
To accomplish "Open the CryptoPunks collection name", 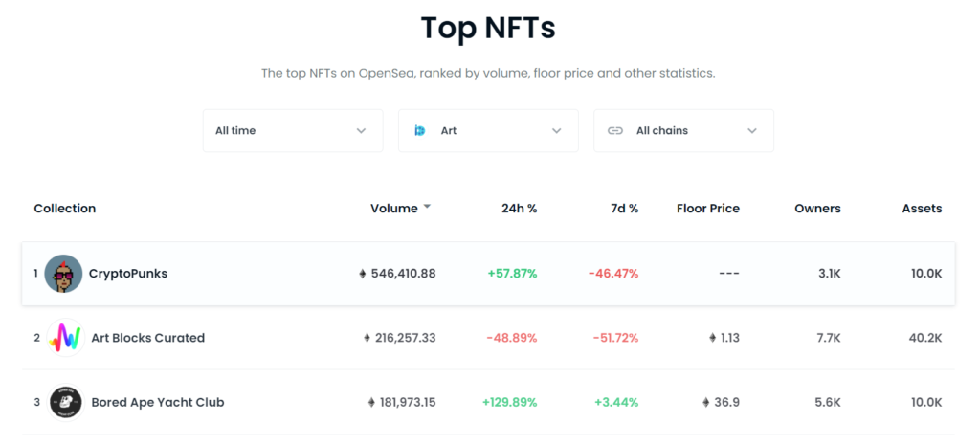I will (x=128, y=274).
